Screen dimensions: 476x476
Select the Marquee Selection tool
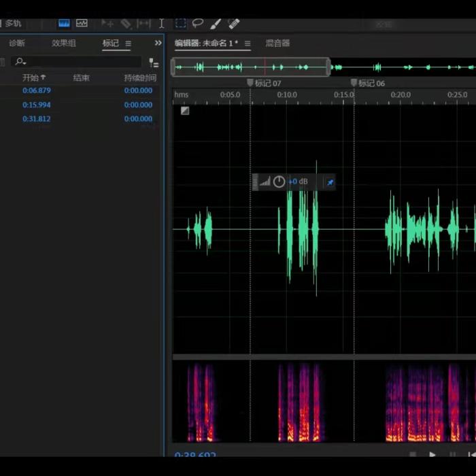tap(181, 23)
